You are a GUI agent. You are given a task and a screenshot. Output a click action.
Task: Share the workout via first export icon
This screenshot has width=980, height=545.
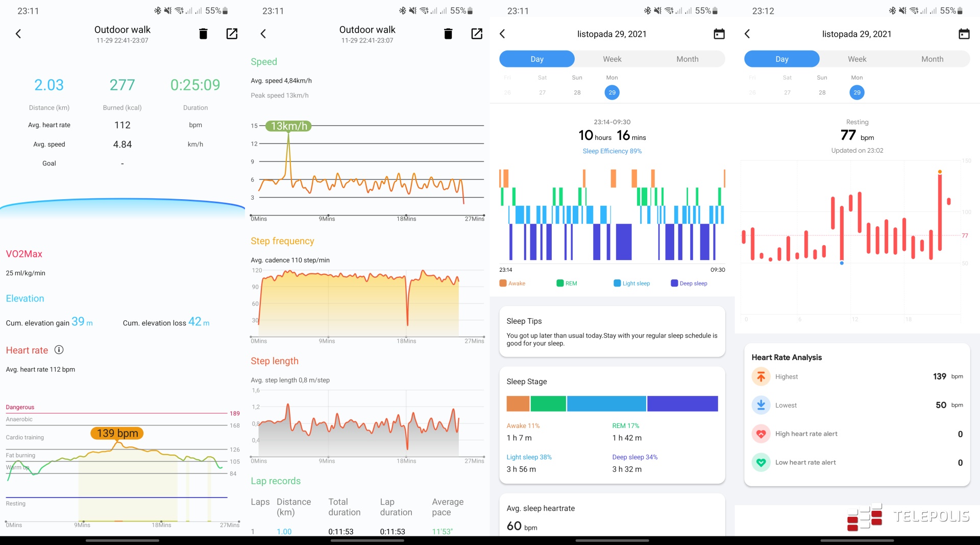coord(232,34)
